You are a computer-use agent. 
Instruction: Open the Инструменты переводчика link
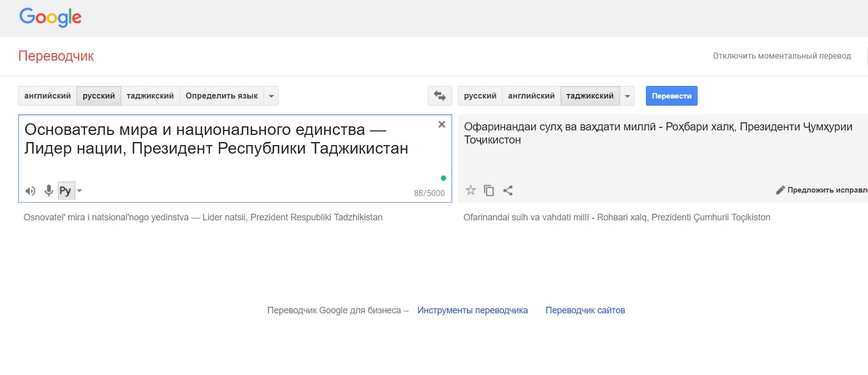[472, 310]
